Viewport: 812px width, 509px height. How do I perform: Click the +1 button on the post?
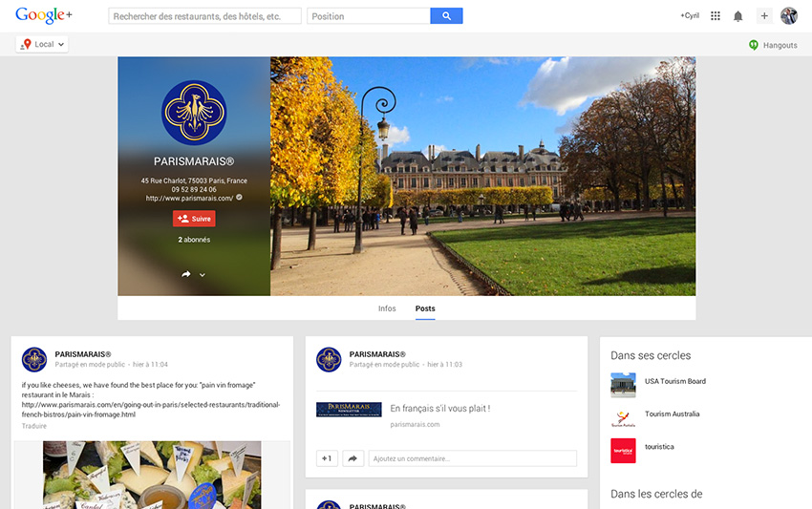point(327,458)
